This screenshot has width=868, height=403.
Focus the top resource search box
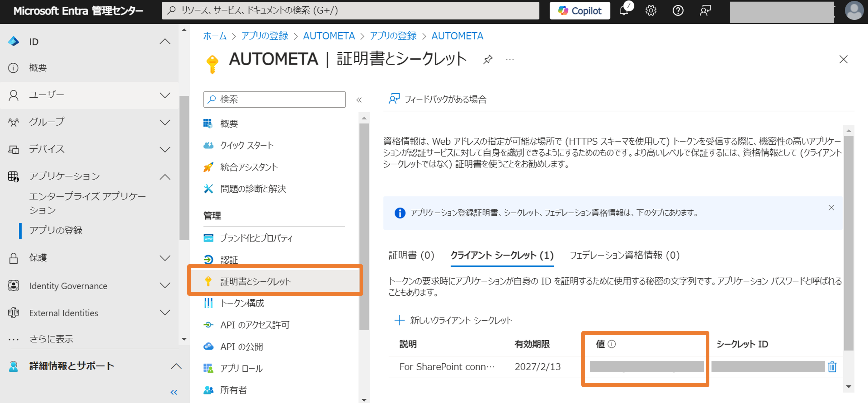click(350, 11)
